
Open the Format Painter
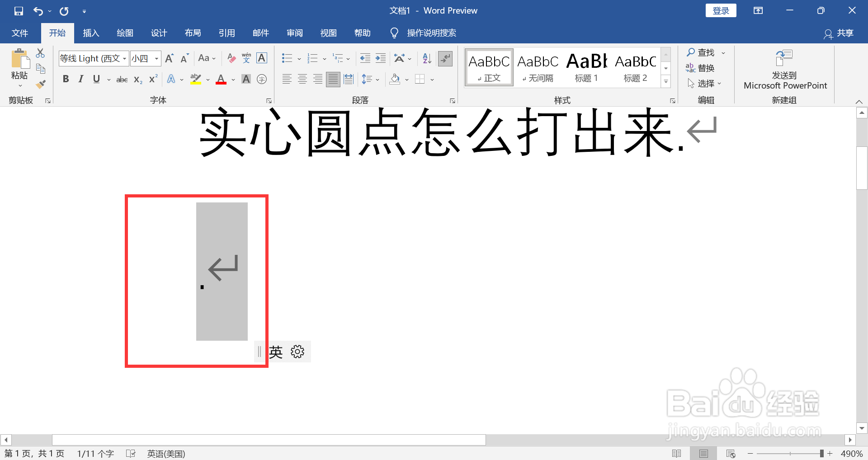(41, 84)
